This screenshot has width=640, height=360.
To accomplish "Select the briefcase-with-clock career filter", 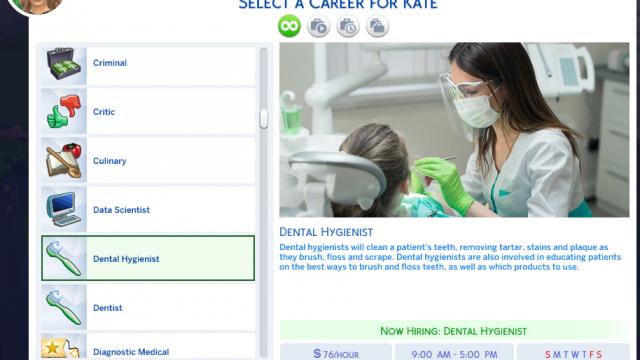I will click(x=348, y=27).
